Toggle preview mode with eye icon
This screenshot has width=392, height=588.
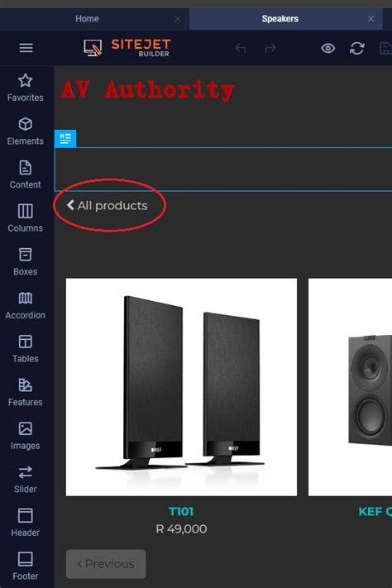pos(327,48)
